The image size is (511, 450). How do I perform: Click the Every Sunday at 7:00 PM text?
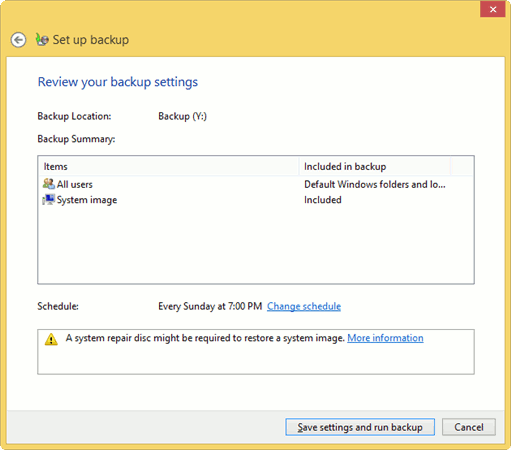210,306
